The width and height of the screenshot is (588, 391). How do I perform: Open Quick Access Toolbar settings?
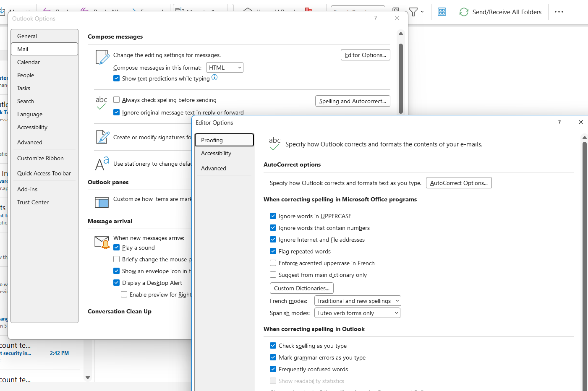(44, 173)
